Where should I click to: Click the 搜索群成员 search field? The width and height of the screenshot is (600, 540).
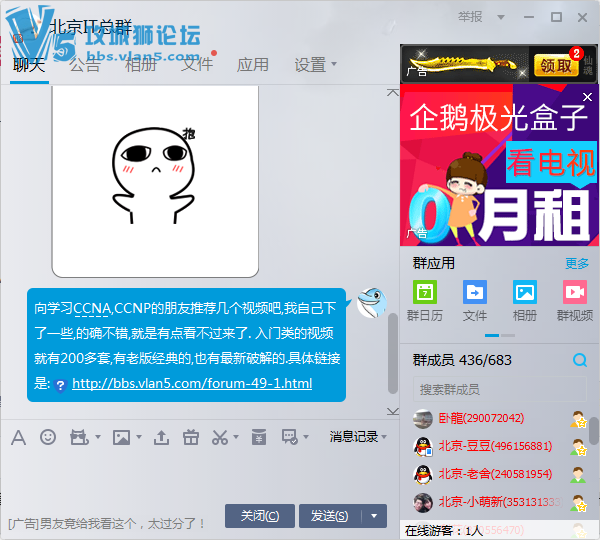(x=490, y=389)
